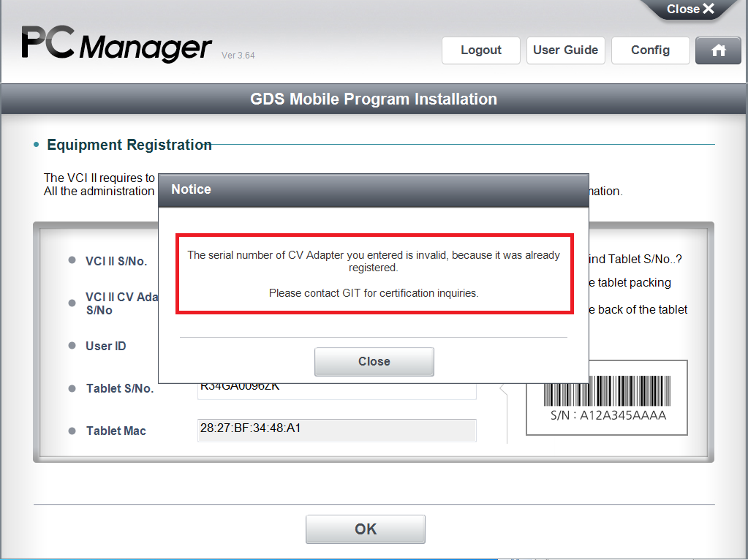
Task: Click the 'User ID' label
Action: (x=106, y=346)
